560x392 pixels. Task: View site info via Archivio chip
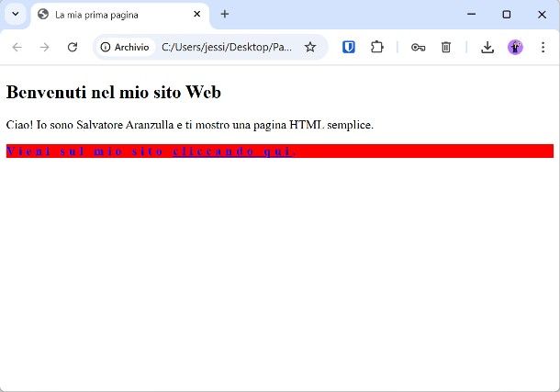coord(125,47)
